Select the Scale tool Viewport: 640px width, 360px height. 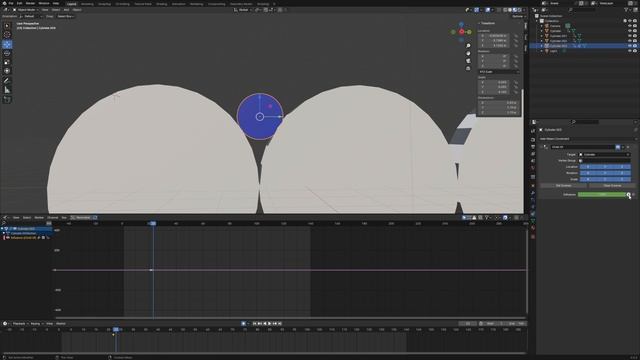[x=7, y=62]
